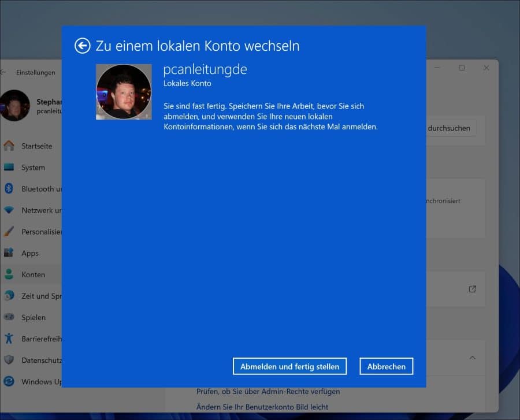Click Abmelden und fertig stellen

[x=289, y=366]
